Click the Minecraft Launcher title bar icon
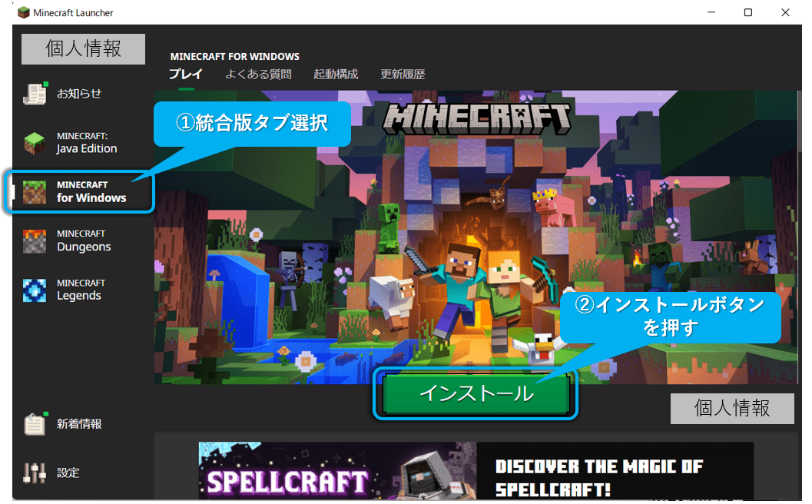Viewport: 812px width, 504px height. point(23,12)
